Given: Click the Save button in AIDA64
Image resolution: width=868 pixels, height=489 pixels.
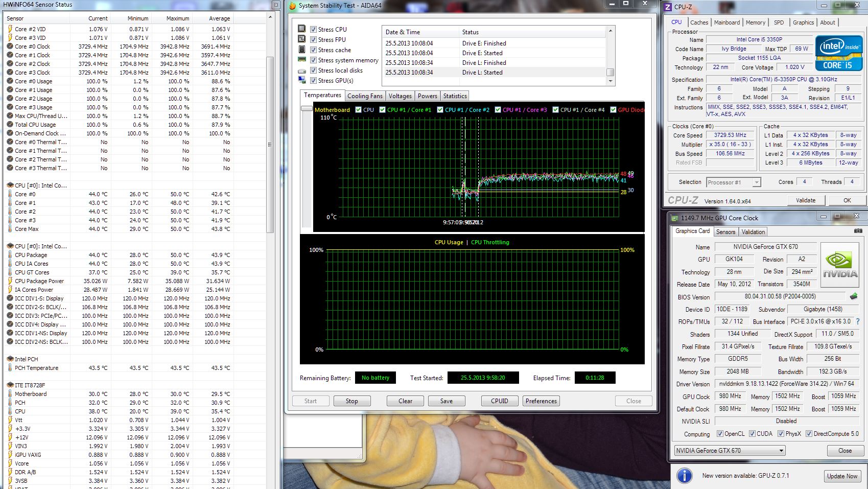Looking at the screenshot, I should (447, 401).
